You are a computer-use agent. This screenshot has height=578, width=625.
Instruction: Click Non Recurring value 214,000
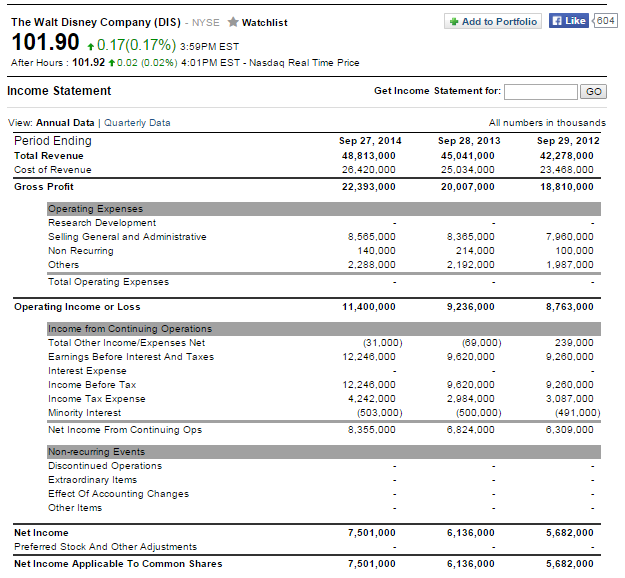(x=475, y=251)
